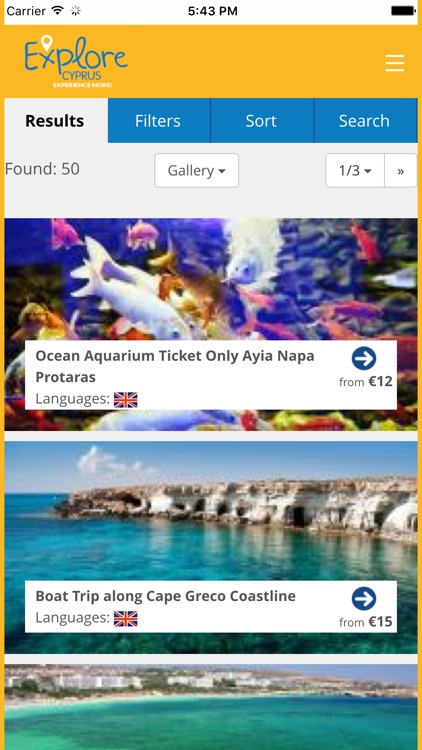Tap the beach resort photo at bottom

(x=211, y=707)
